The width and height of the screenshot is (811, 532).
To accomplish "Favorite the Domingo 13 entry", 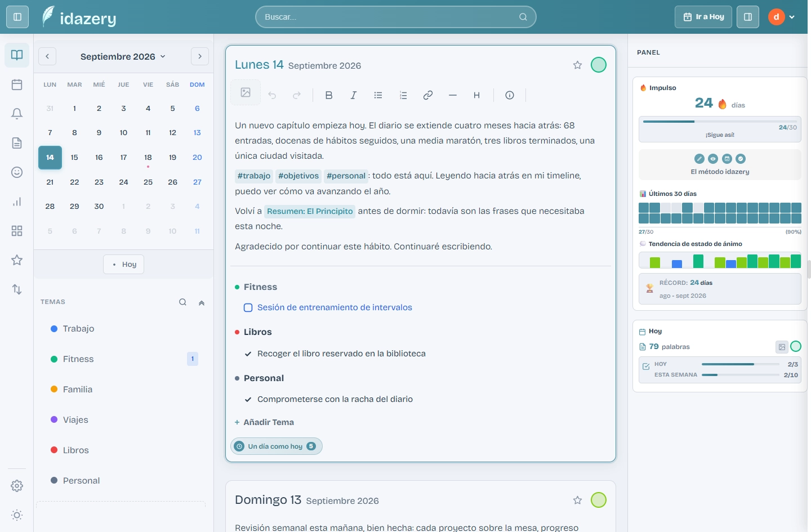I will click(577, 500).
